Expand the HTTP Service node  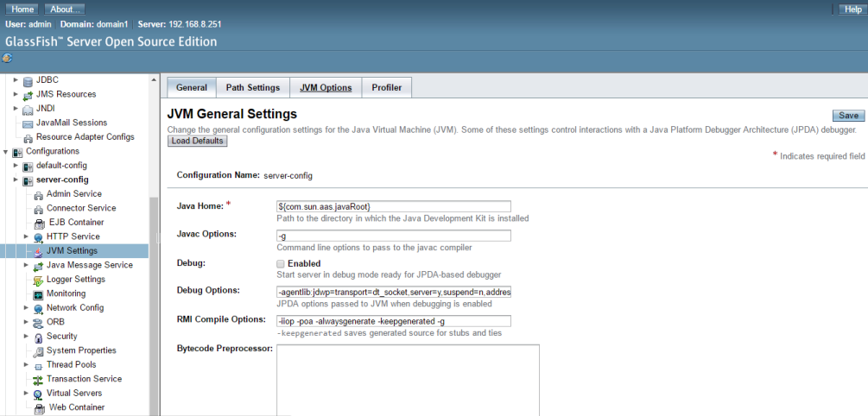[x=27, y=236]
